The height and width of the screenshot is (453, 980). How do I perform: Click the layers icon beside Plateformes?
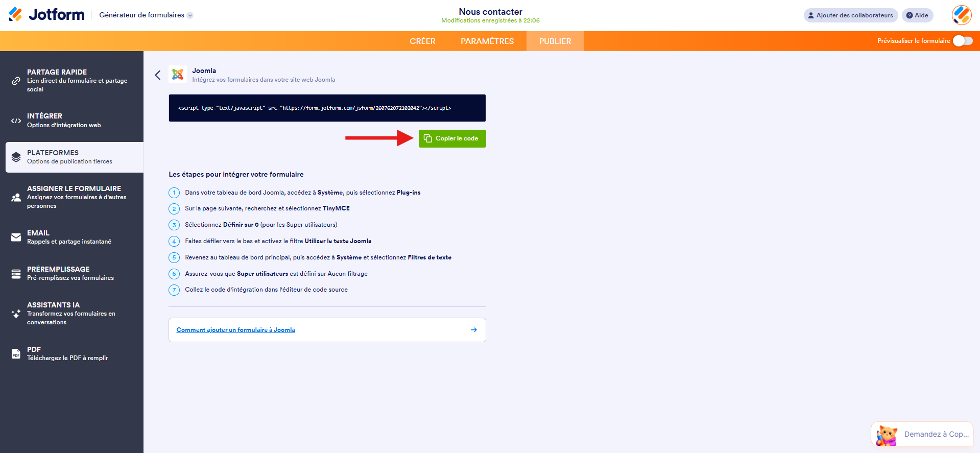click(x=16, y=157)
